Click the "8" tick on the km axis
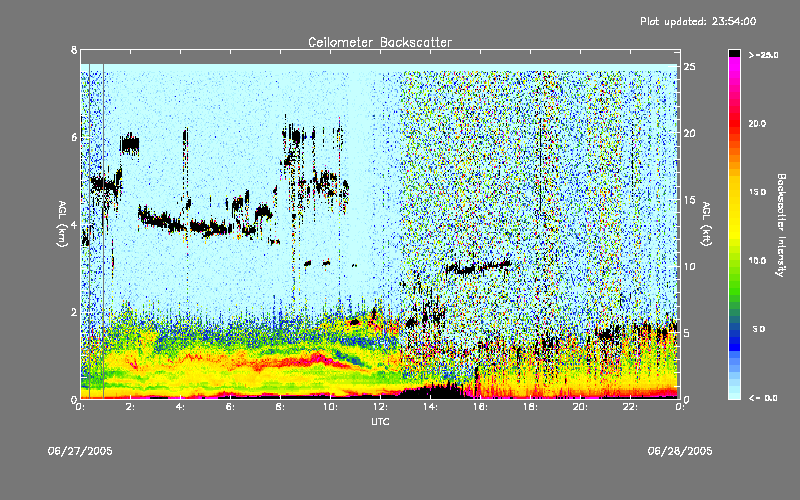 click(74, 50)
